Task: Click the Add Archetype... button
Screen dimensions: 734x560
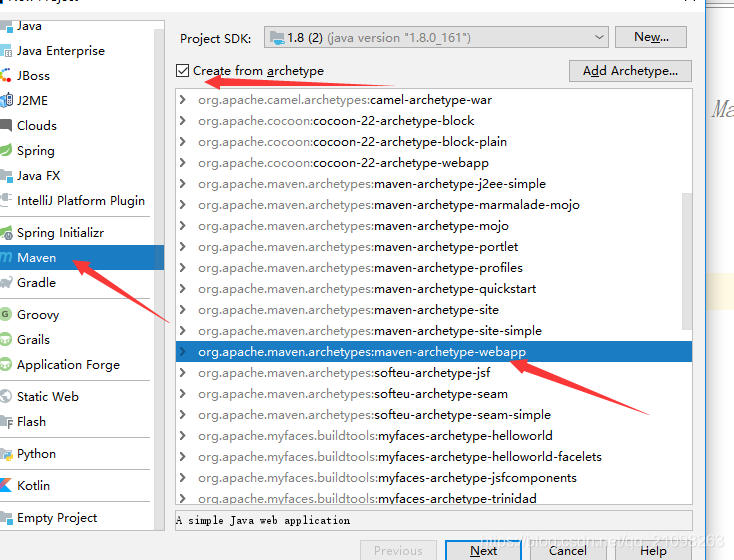Action: (630, 71)
